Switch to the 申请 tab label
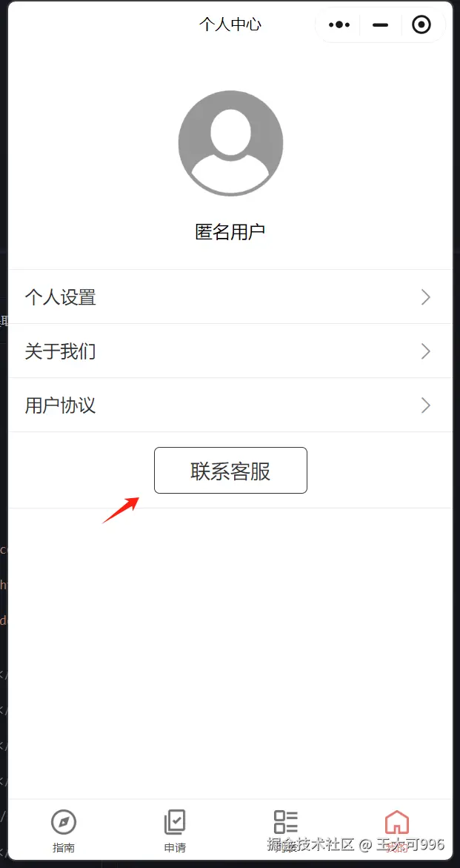Screen dimensions: 460x868 tap(175, 847)
